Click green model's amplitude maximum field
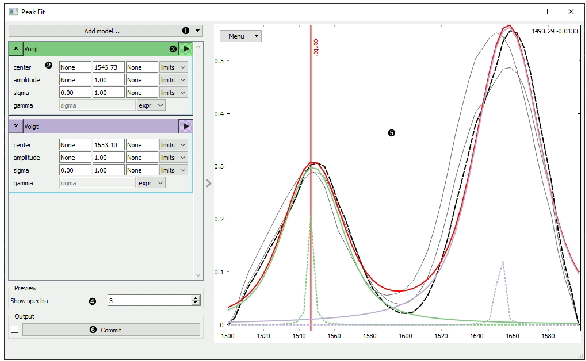The height and width of the screenshot is (361, 586). 142,80
